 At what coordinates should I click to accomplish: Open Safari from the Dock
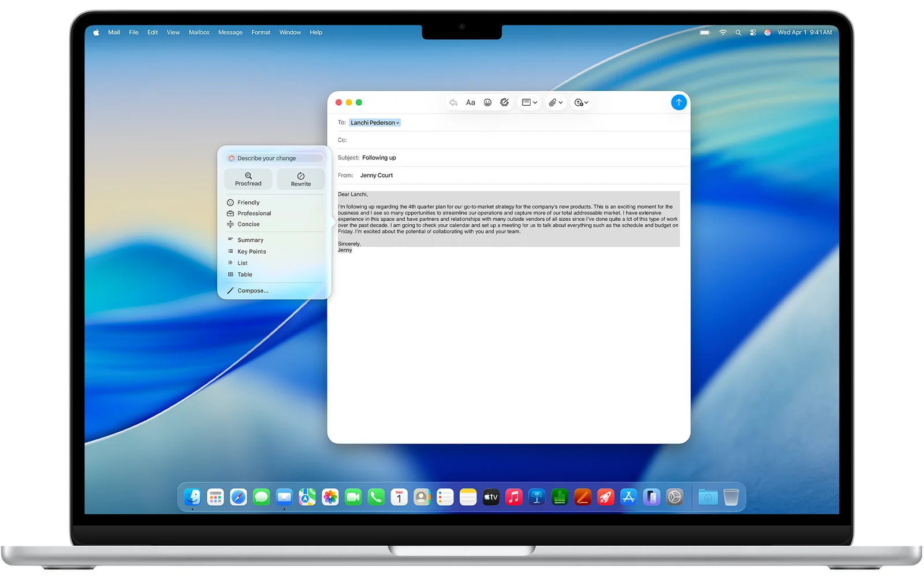point(238,497)
